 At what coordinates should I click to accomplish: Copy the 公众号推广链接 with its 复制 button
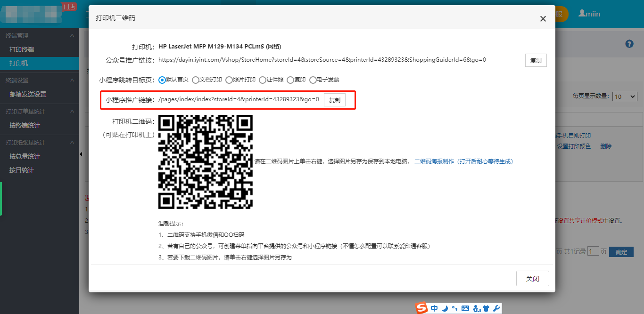[536, 60]
